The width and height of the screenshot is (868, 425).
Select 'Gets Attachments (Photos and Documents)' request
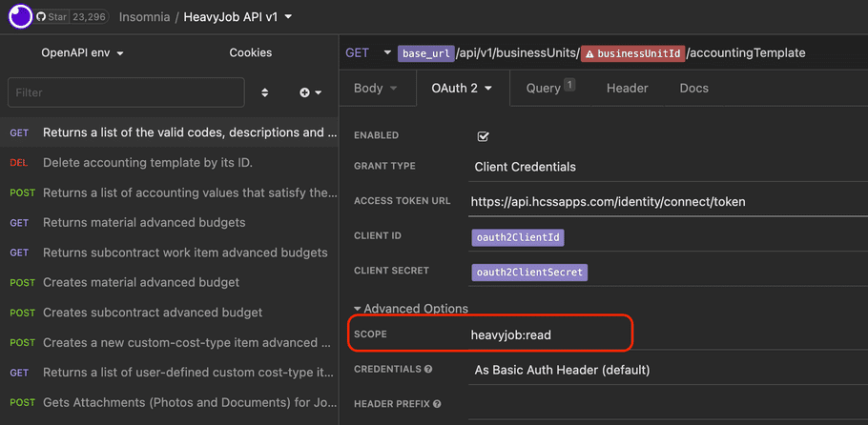pyautogui.click(x=170, y=402)
